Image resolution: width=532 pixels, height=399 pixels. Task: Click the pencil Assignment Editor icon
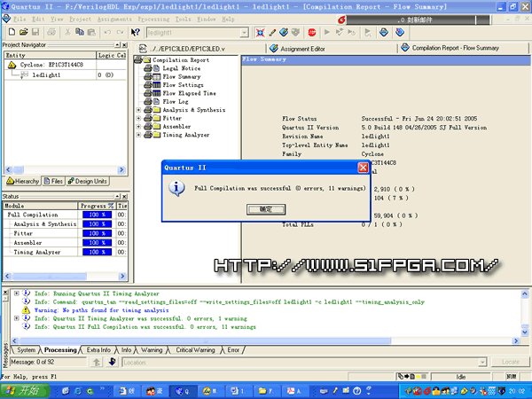pos(272,32)
